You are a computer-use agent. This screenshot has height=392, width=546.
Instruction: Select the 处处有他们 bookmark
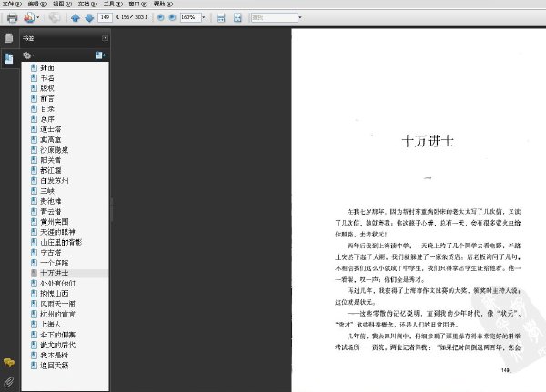click(x=57, y=284)
